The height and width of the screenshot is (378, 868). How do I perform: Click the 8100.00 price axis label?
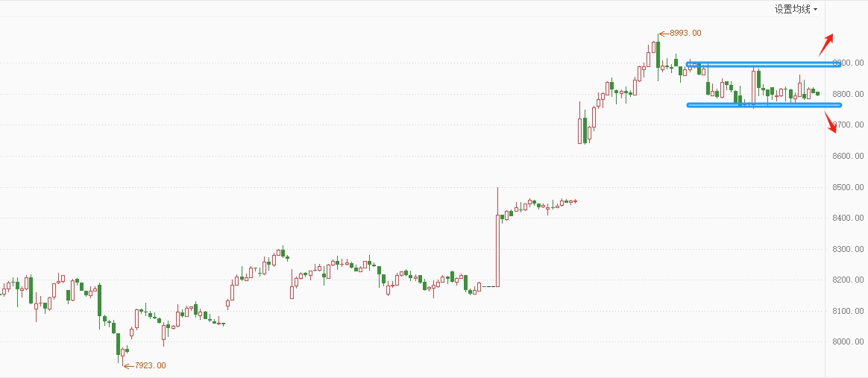[x=848, y=311]
